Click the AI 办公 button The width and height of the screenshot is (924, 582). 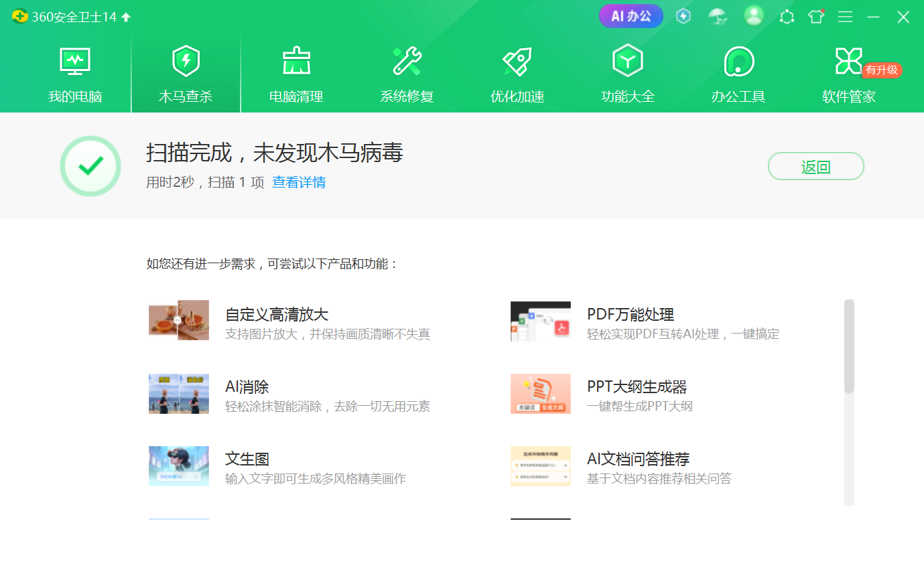point(631,17)
